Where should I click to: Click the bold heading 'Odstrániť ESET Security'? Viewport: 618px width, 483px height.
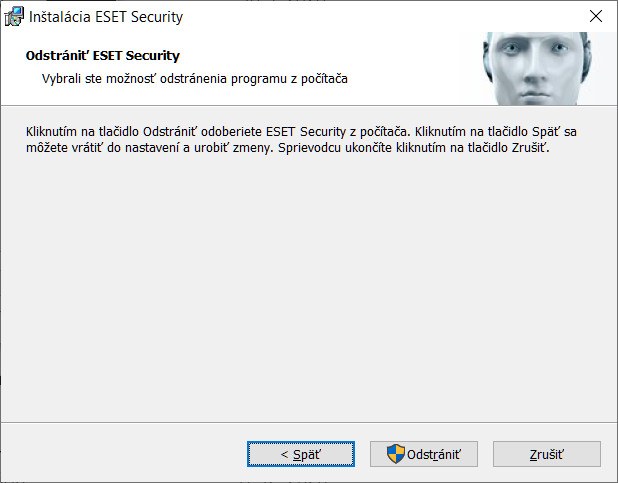click(103, 56)
